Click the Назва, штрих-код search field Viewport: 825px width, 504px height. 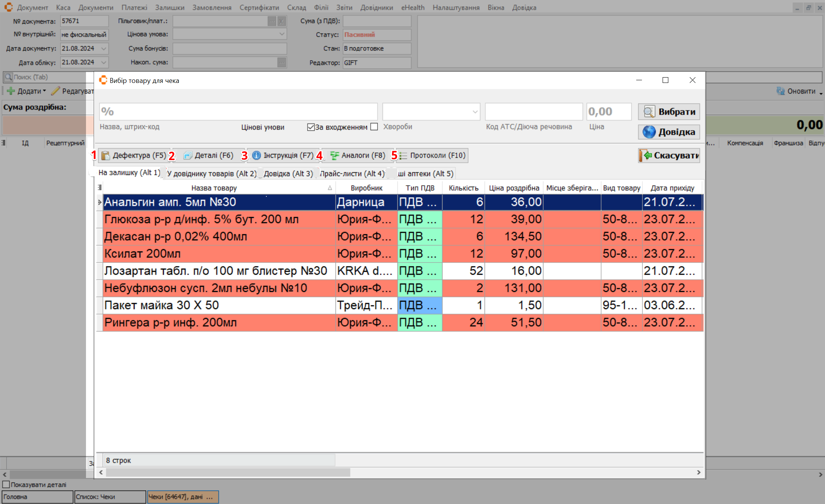pos(238,112)
